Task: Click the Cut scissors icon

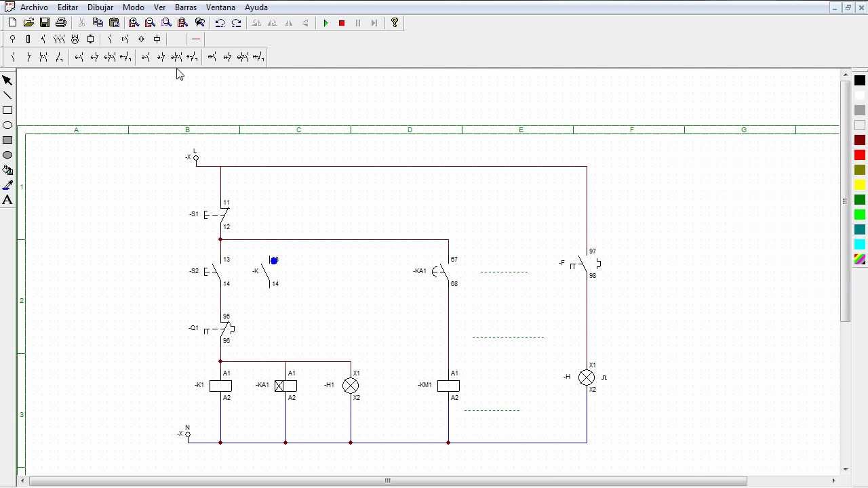Action: [82, 23]
